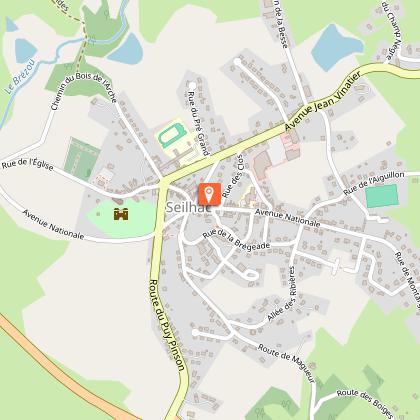
Task: Click the orange highway in the corner
Action: [60, 370]
